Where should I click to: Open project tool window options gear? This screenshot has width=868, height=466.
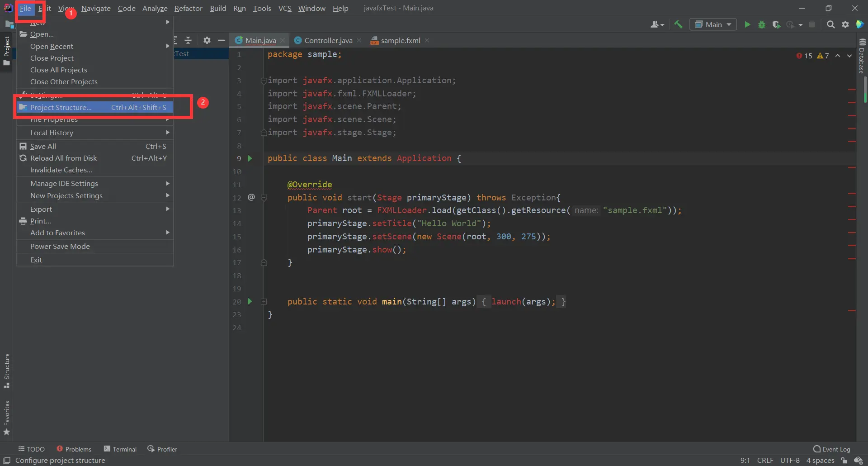(x=207, y=40)
